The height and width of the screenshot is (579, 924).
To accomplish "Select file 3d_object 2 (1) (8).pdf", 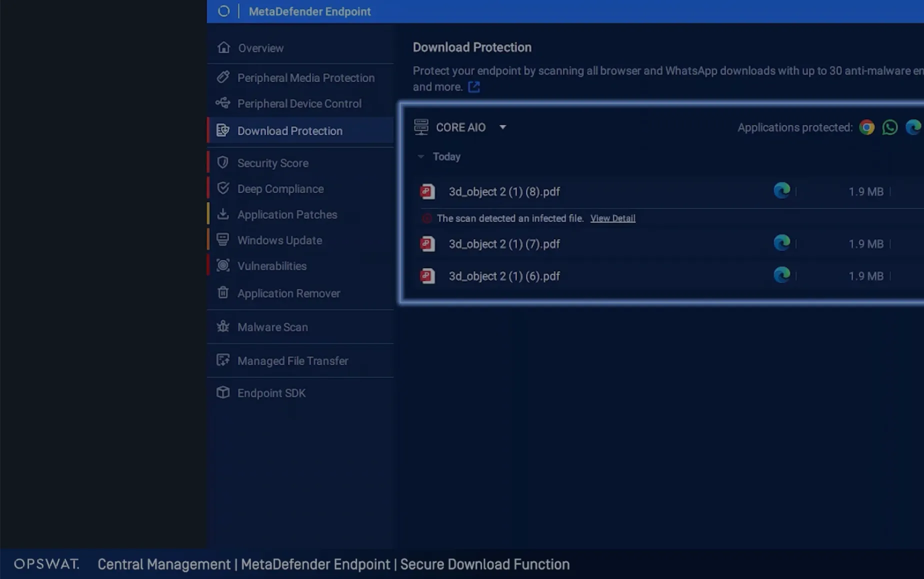I will click(504, 192).
